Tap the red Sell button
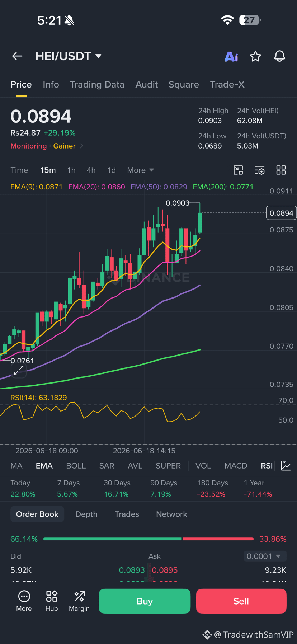The image size is (297, 644). 241,601
